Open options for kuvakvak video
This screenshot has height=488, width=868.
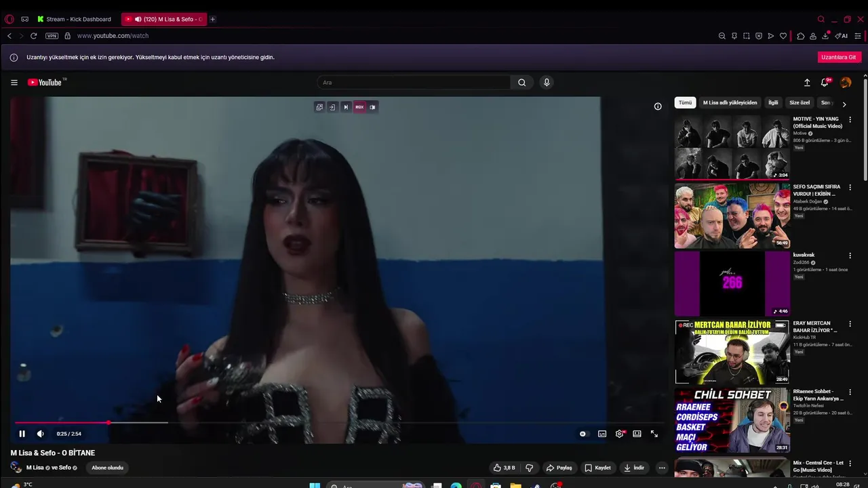point(850,256)
